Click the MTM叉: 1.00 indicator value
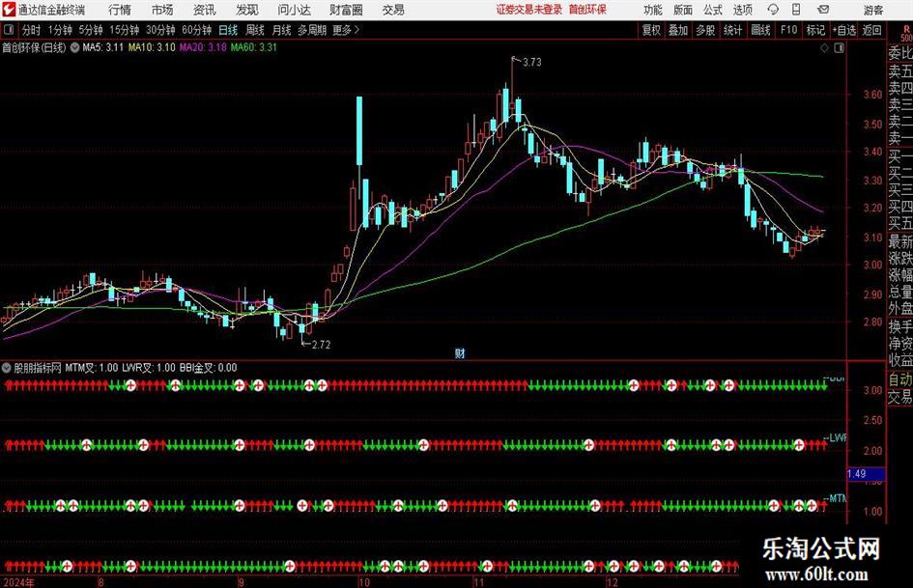Viewport: 913px width, 588px height. (x=92, y=368)
